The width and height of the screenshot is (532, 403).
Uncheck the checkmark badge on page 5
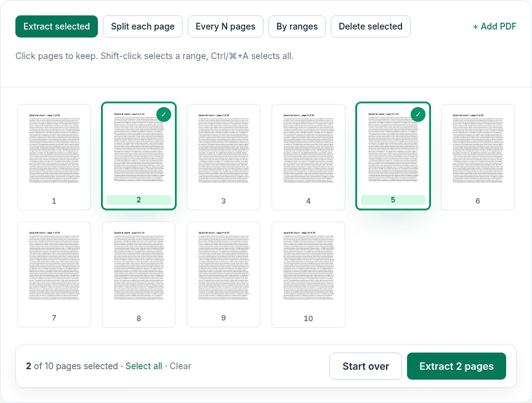coord(418,114)
